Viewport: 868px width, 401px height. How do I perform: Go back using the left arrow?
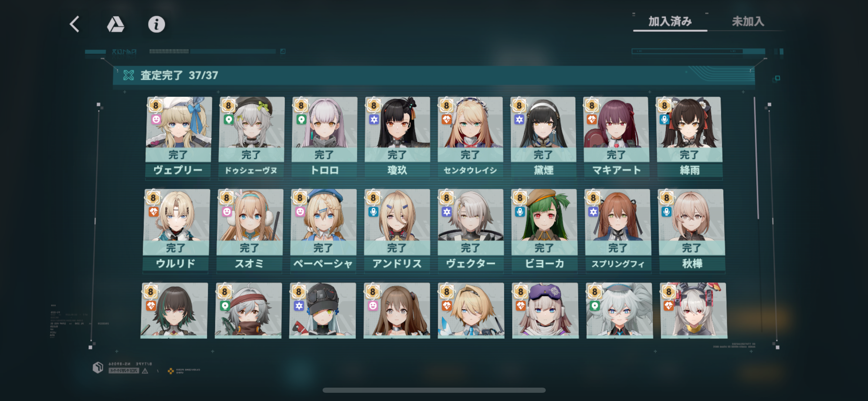click(74, 24)
